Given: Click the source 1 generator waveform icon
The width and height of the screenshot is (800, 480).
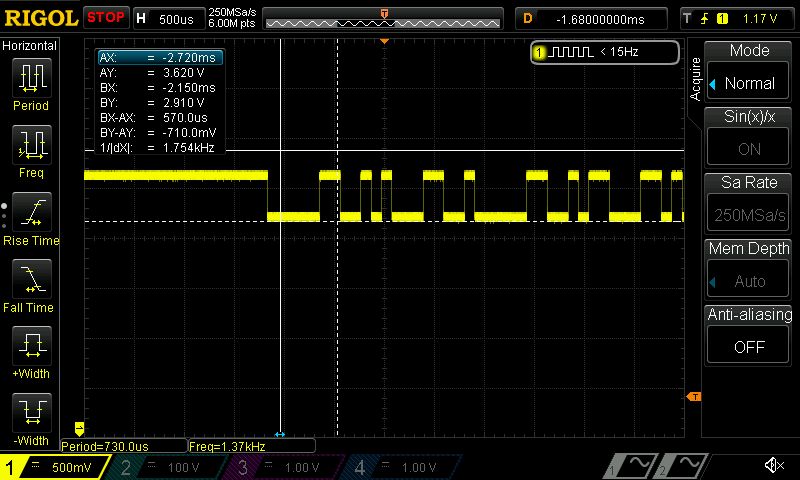Looking at the screenshot, I should (631, 466).
